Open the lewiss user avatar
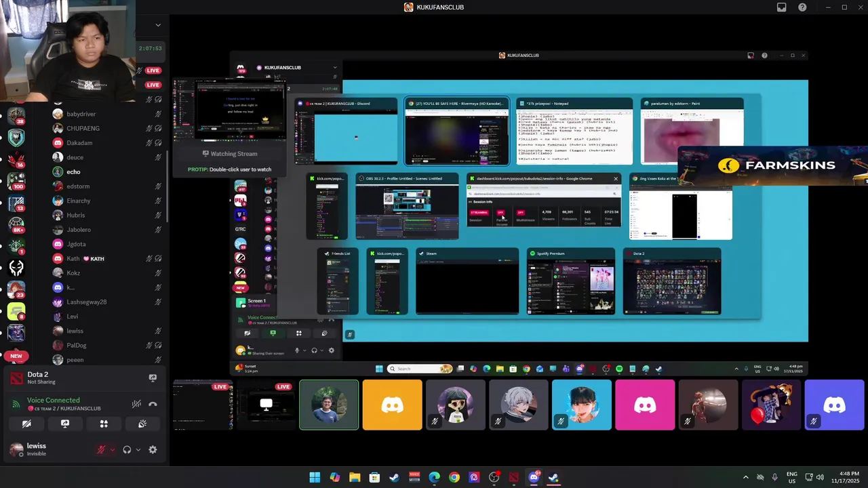Viewport: 868px width, 488px height. pos(16,449)
